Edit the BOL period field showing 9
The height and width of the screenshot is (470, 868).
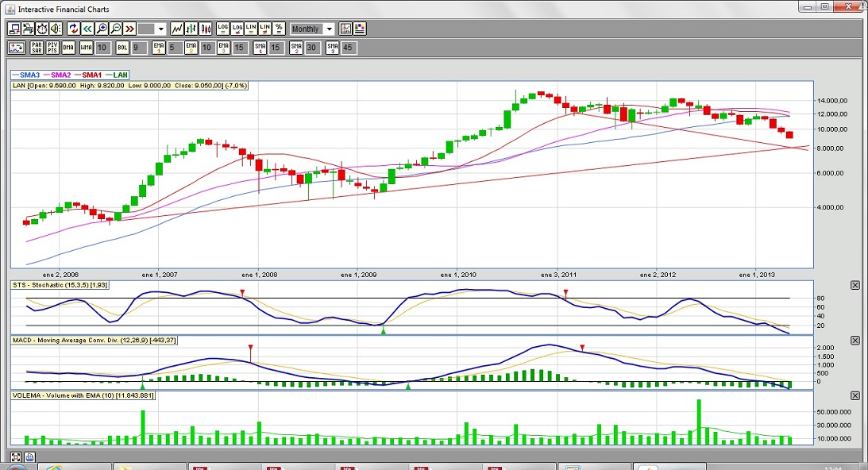point(139,48)
